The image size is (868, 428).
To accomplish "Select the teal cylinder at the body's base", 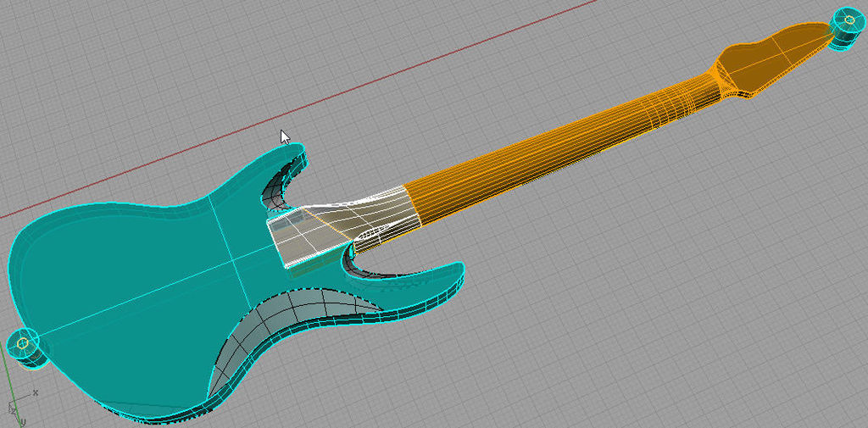I will [x=27, y=347].
